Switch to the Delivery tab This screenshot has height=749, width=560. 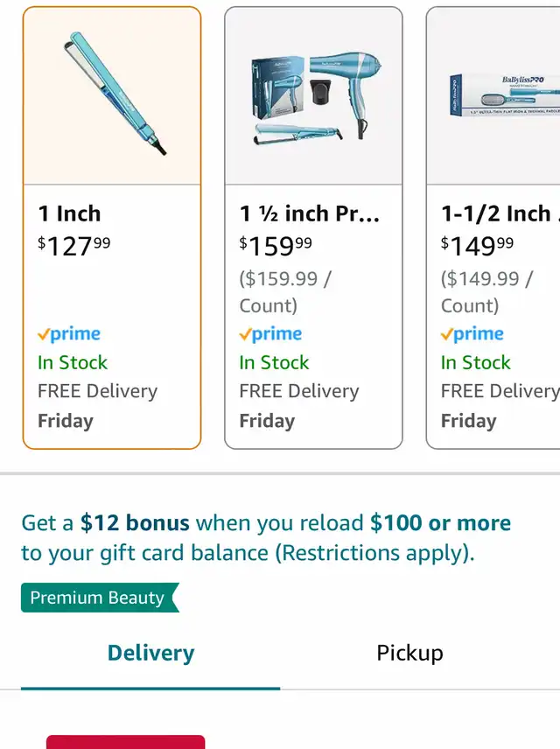150,653
